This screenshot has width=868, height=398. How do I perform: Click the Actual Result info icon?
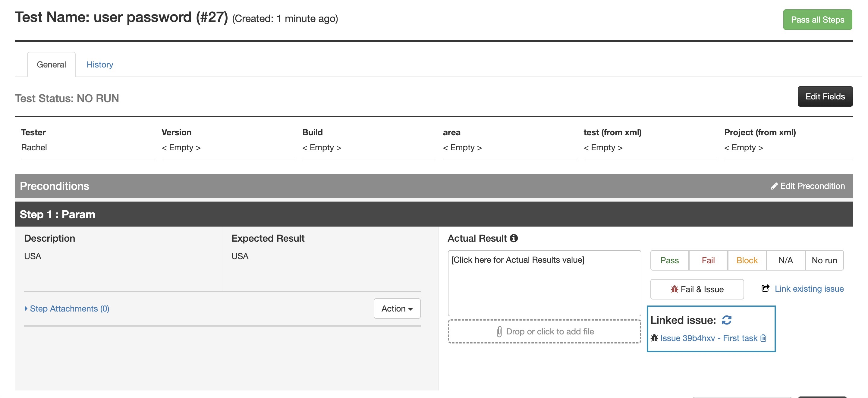514,238
